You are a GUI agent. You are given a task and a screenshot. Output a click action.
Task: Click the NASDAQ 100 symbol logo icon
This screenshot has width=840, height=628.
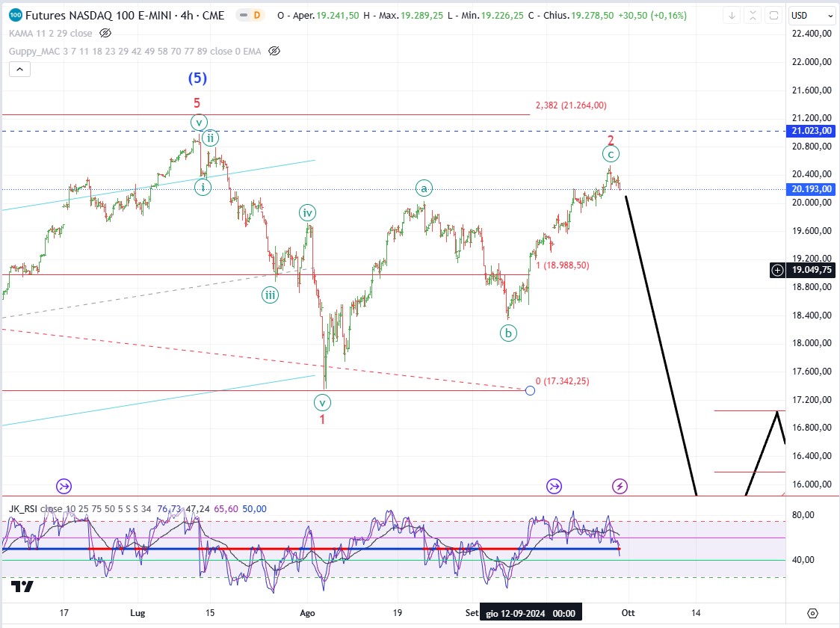(x=16, y=15)
